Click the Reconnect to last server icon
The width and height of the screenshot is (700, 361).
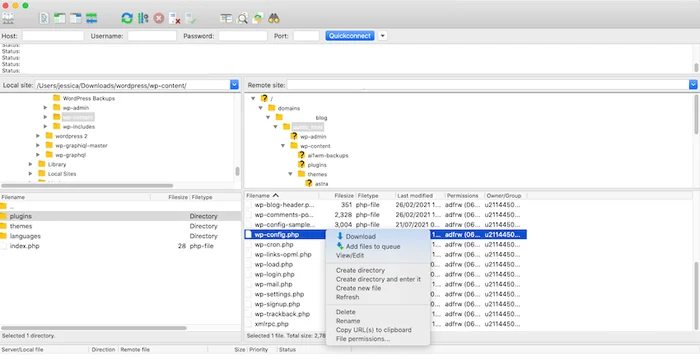coord(191,18)
